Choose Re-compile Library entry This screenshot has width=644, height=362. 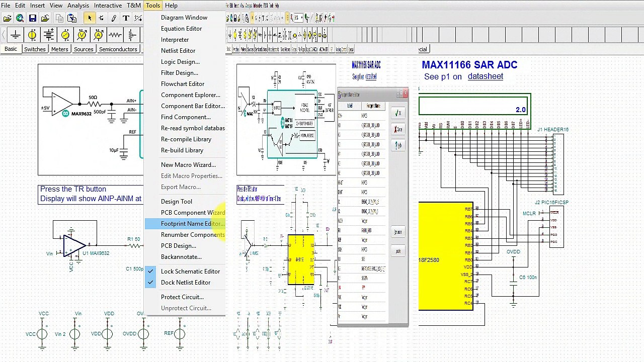coord(184,139)
